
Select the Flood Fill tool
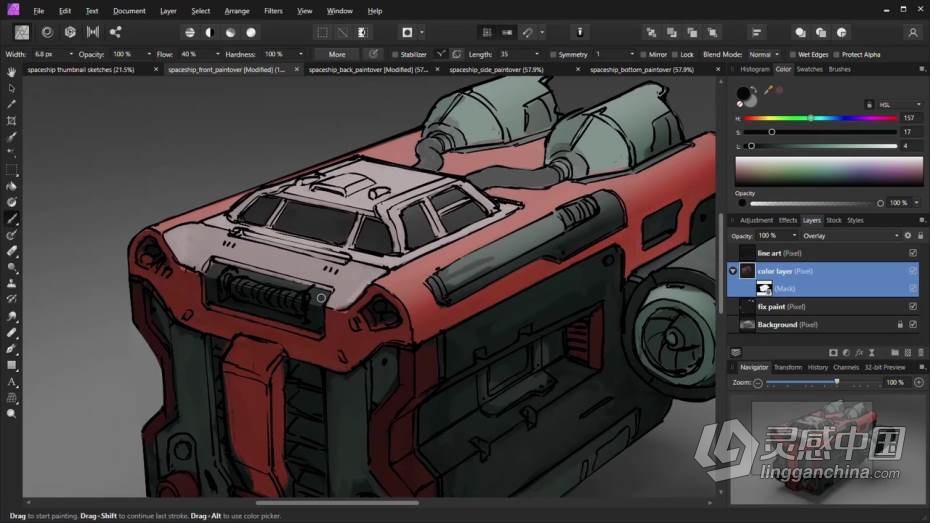(x=11, y=186)
